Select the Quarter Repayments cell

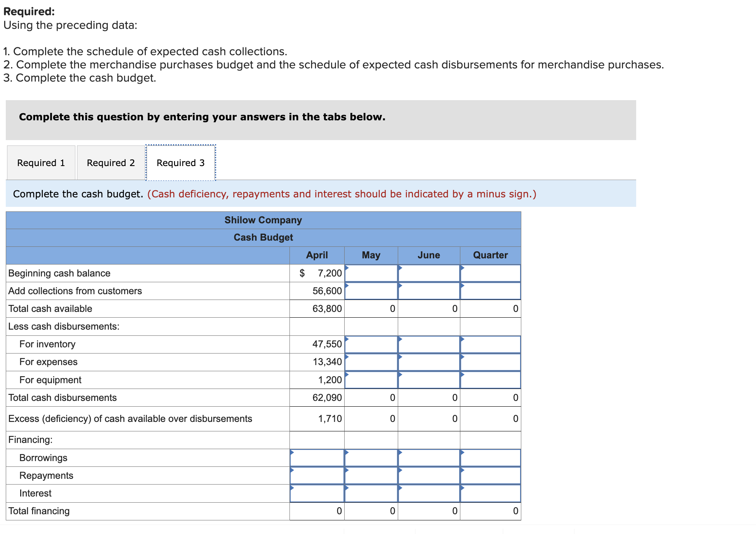[490, 475]
